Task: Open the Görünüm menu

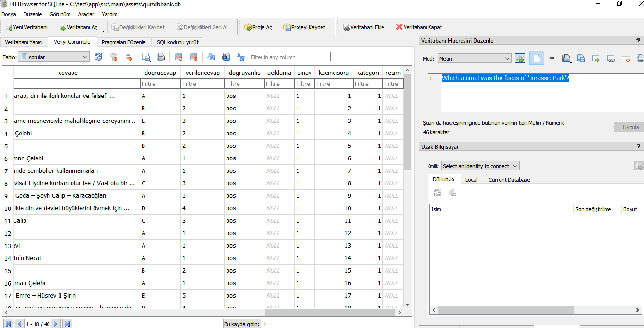Action: [60, 14]
